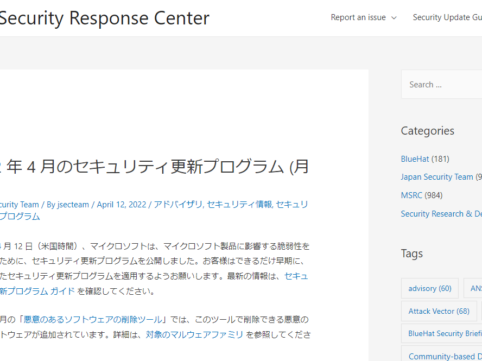Viewport: 482px width, 361px height.
Task: Open the BlueHat category link
Action: click(x=415, y=159)
